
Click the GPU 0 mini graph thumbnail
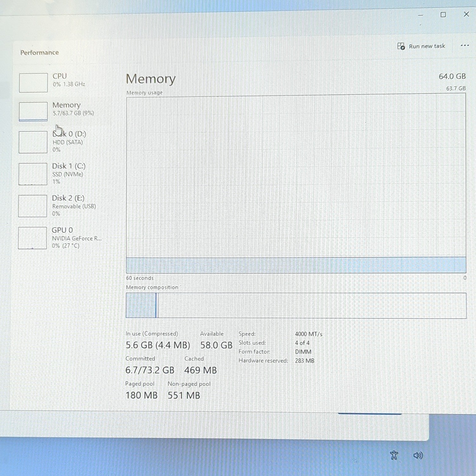click(x=32, y=238)
